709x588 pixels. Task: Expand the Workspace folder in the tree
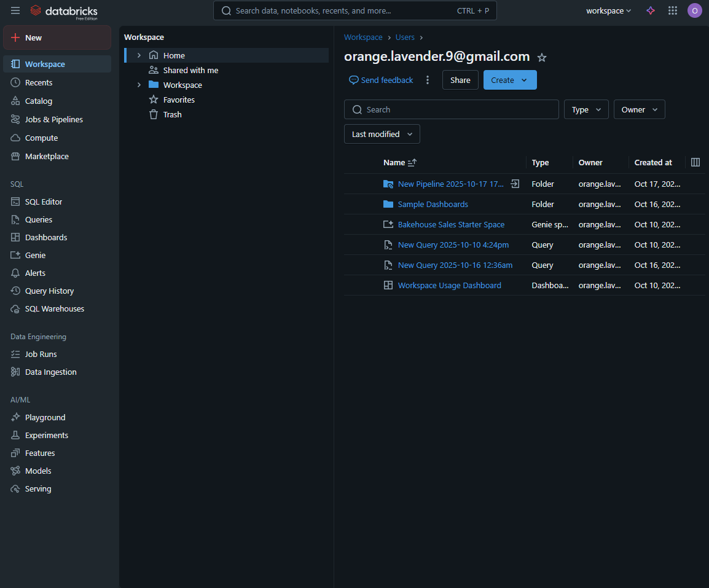138,84
